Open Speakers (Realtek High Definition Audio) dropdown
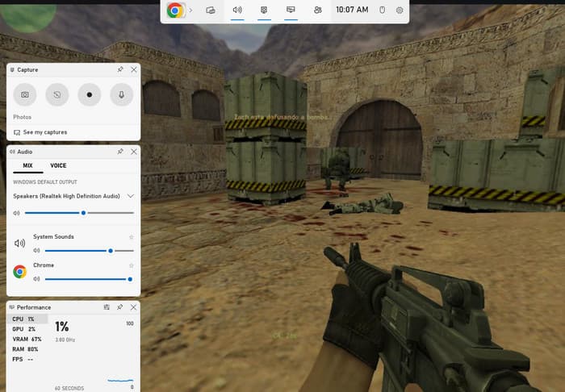Viewport: 565px width, 392px height. [x=73, y=196]
